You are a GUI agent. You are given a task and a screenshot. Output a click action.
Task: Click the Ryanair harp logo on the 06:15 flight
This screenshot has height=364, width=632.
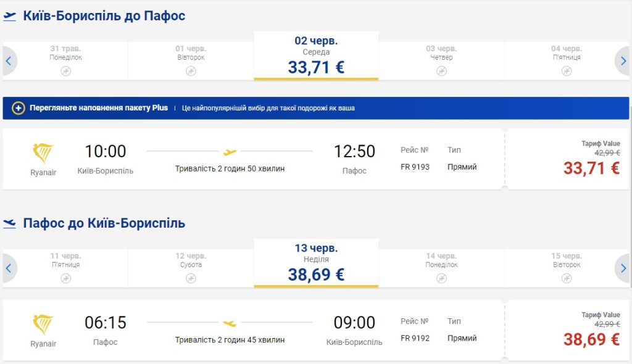pyautogui.click(x=43, y=325)
